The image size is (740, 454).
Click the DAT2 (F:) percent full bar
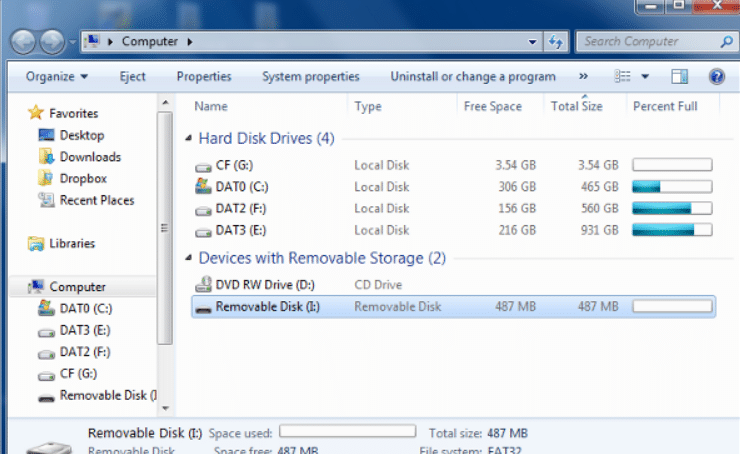[672, 209]
